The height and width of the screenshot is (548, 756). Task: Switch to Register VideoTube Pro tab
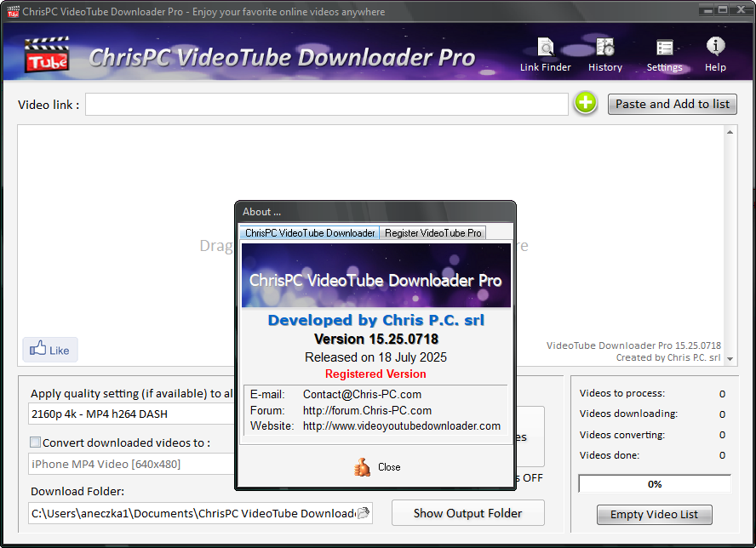(x=433, y=233)
